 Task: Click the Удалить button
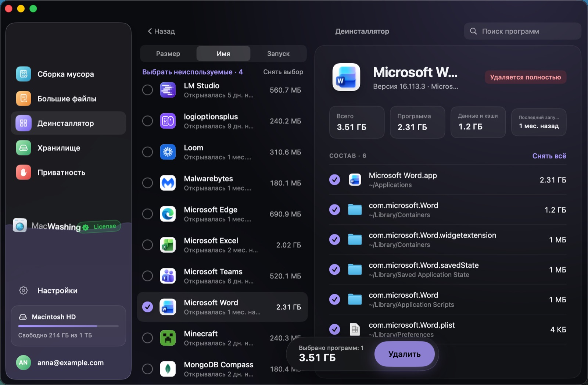coord(405,354)
